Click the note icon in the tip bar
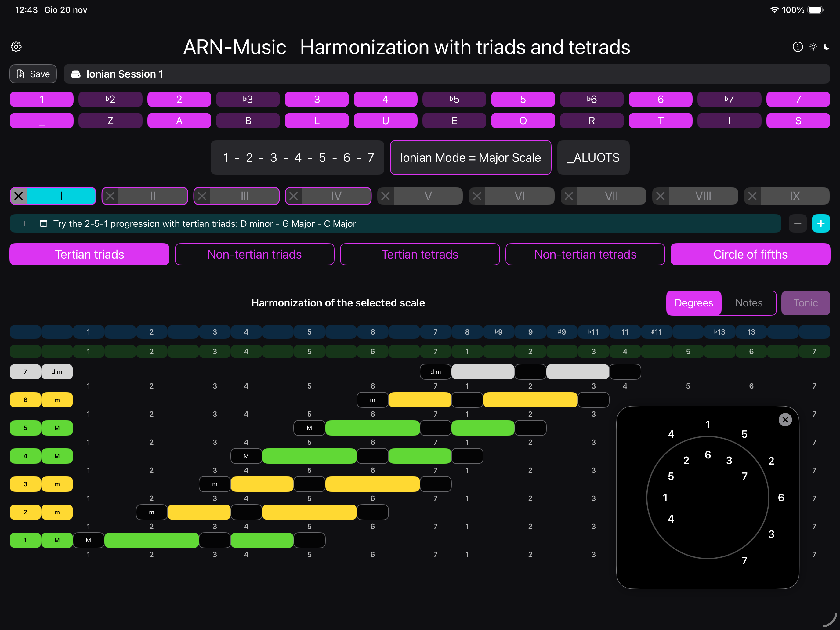Image resolution: width=840 pixels, height=630 pixels. click(44, 224)
